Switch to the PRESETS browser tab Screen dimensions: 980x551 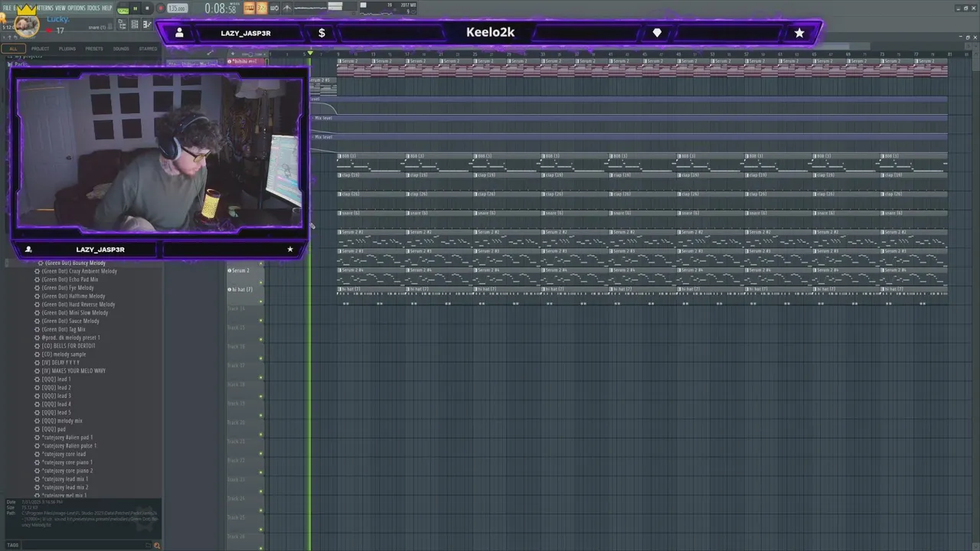click(94, 48)
